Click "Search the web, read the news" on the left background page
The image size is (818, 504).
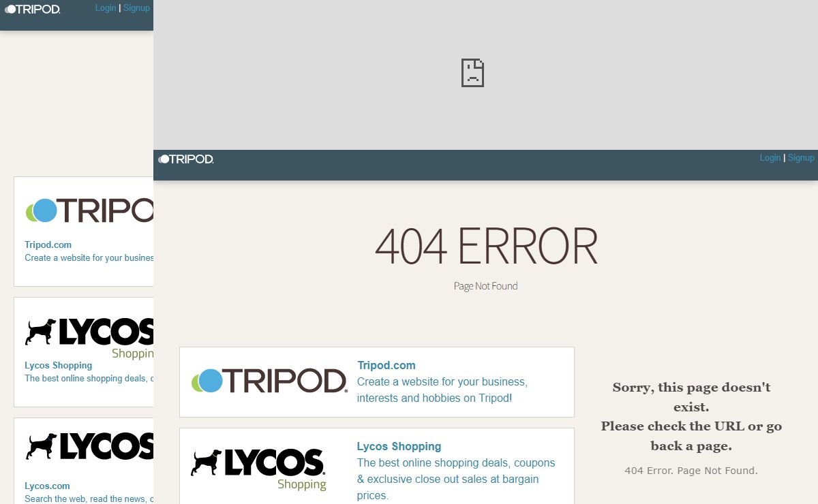point(89,499)
